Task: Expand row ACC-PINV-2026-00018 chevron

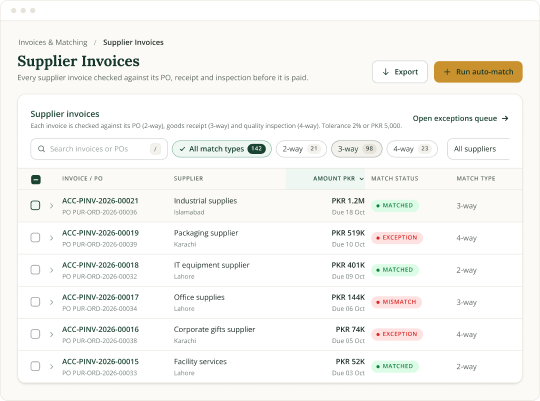Action: (x=51, y=270)
